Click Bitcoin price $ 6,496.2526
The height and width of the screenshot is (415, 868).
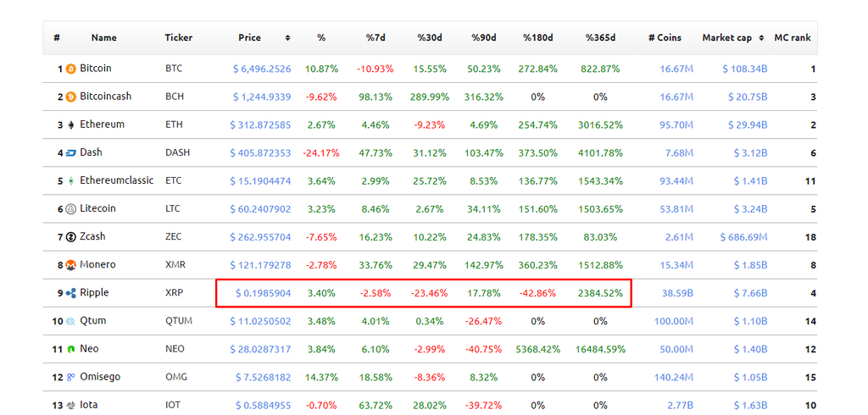(262, 69)
